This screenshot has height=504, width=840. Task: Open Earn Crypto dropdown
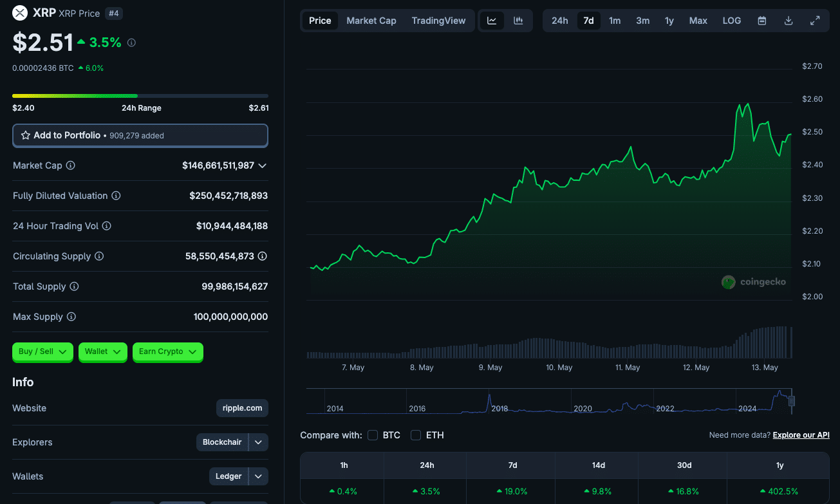tap(167, 351)
